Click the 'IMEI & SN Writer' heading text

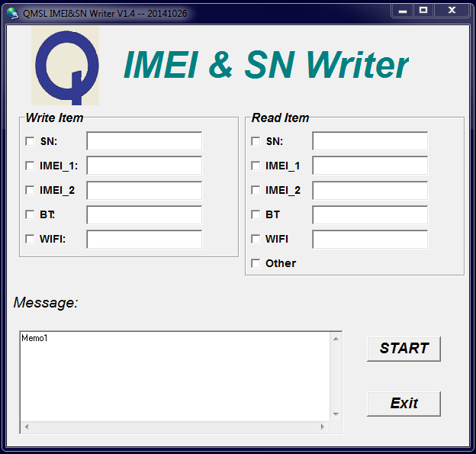[x=266, y=65]
